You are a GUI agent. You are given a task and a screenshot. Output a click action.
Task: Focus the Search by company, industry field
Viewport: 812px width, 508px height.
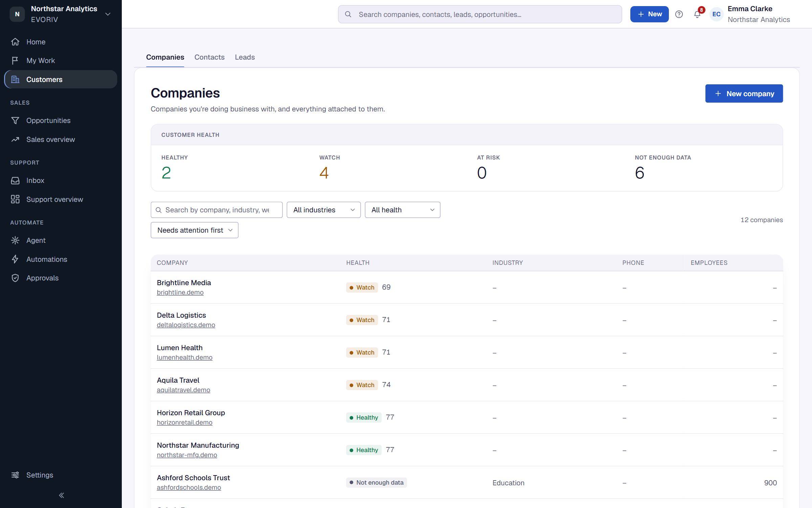(217, 210)
